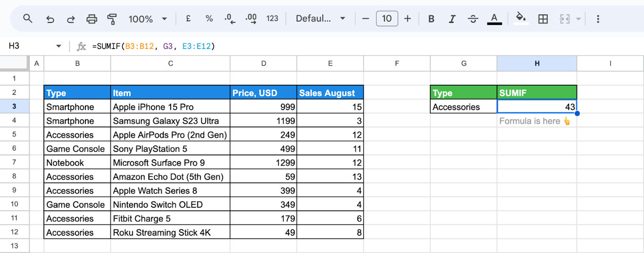
Task: Click the select-all corner box
Action: pos(14,63)
